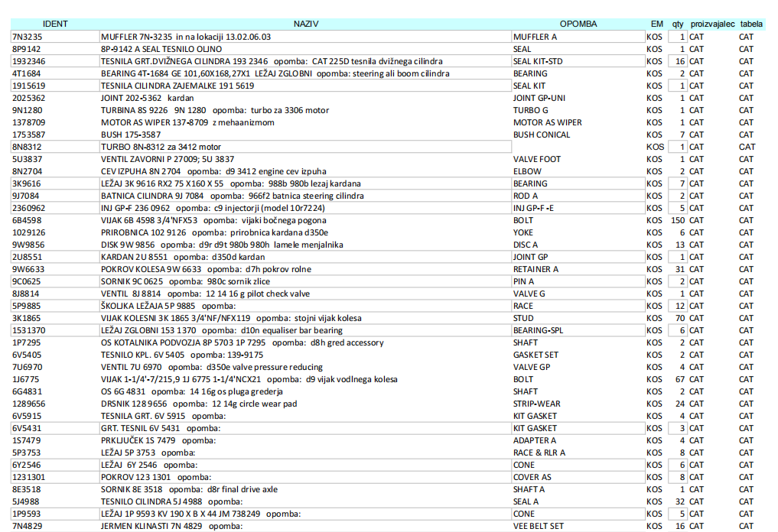Click the RACE & RLR A cell
This screenshot has height=532, width=778.
pyautogui.click(x=578, y=453)
